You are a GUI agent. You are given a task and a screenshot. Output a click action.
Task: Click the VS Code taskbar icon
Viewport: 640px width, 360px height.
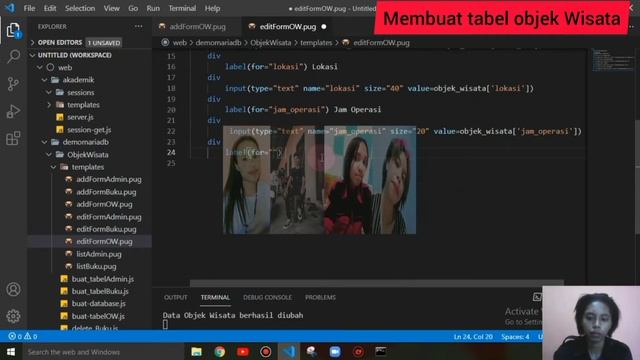coord(289,352)
